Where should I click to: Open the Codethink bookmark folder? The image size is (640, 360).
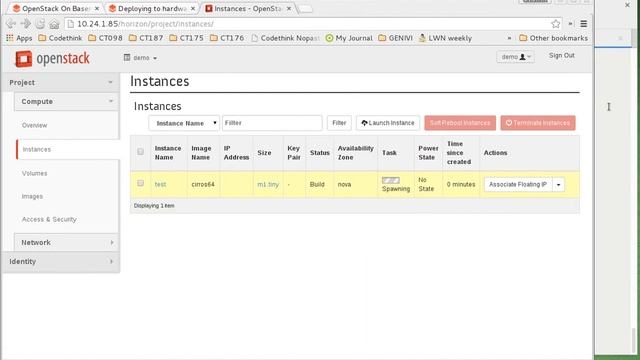(x=60, y=38)
